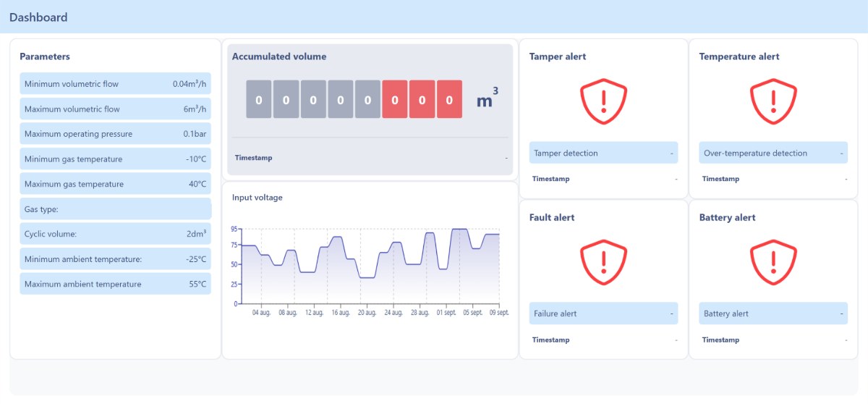This screenshot has width=868, height=404.
Task: Click the 0.1bar value
Action: tap(195, 134)
